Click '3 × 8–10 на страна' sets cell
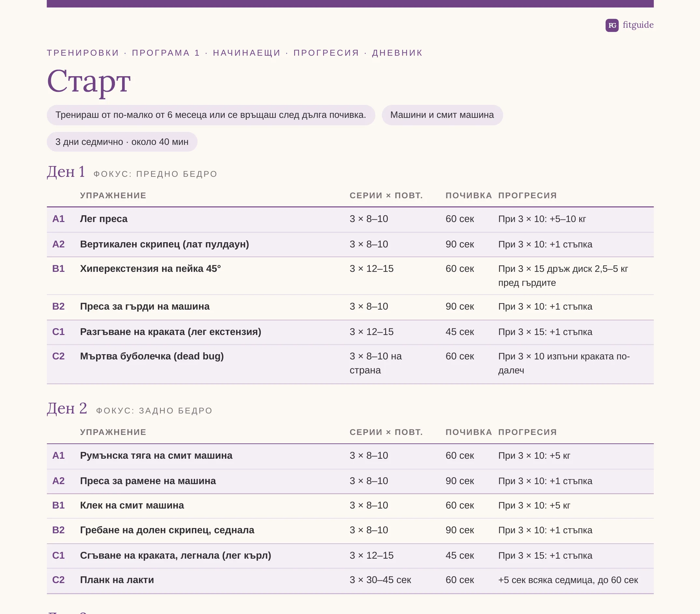 click(376, 363)
